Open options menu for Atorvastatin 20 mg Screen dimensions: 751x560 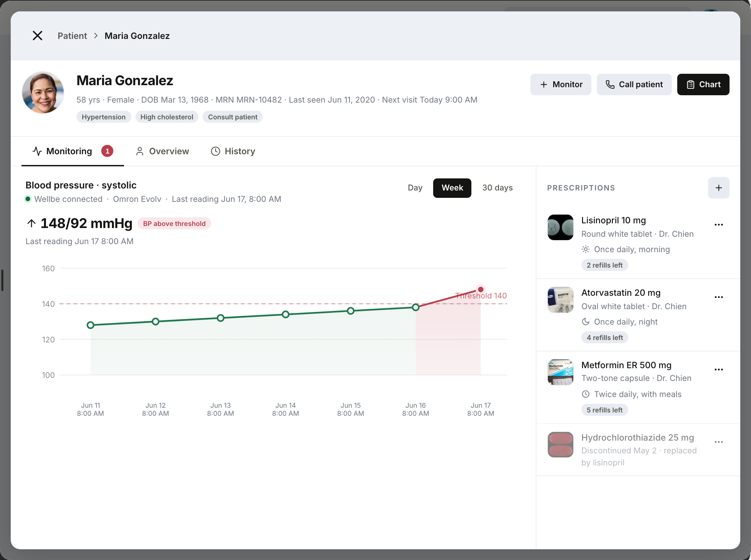click(x=718, y=297)
